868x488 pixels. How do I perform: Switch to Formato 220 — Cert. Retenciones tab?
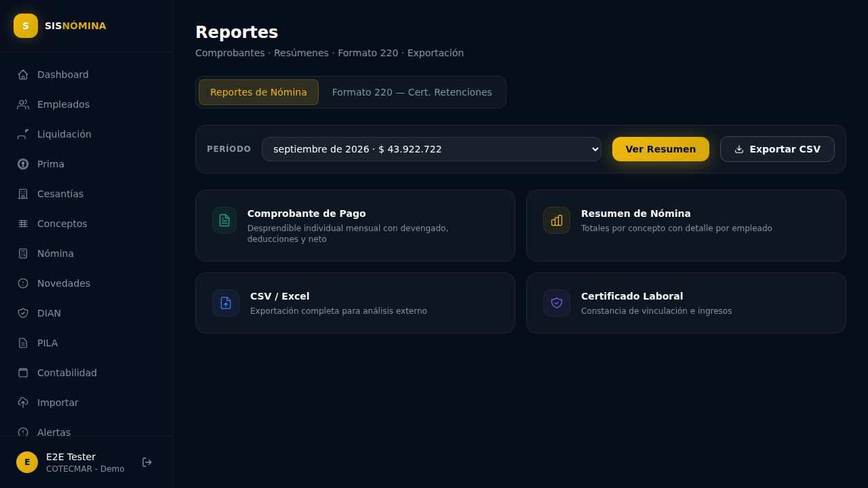click(x=412, y=92)
